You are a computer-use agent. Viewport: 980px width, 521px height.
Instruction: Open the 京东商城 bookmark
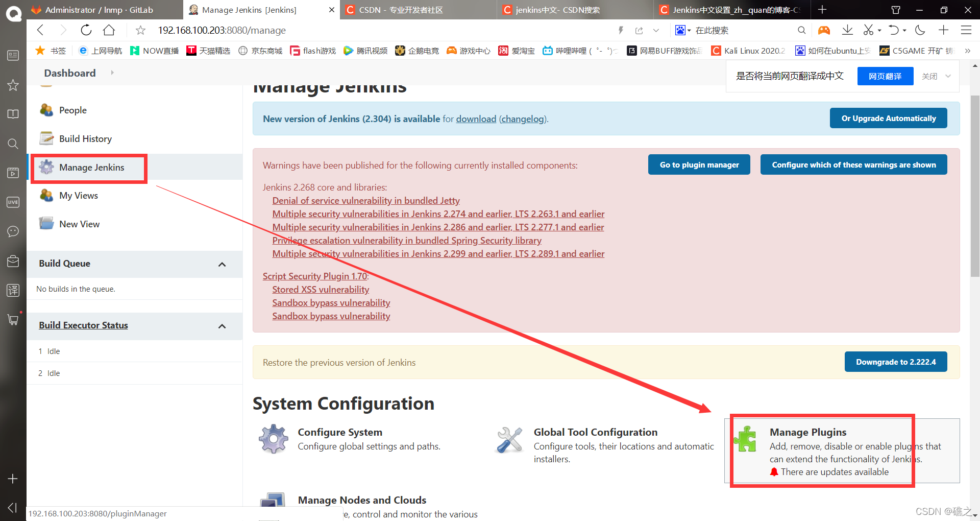coord(260,51)
